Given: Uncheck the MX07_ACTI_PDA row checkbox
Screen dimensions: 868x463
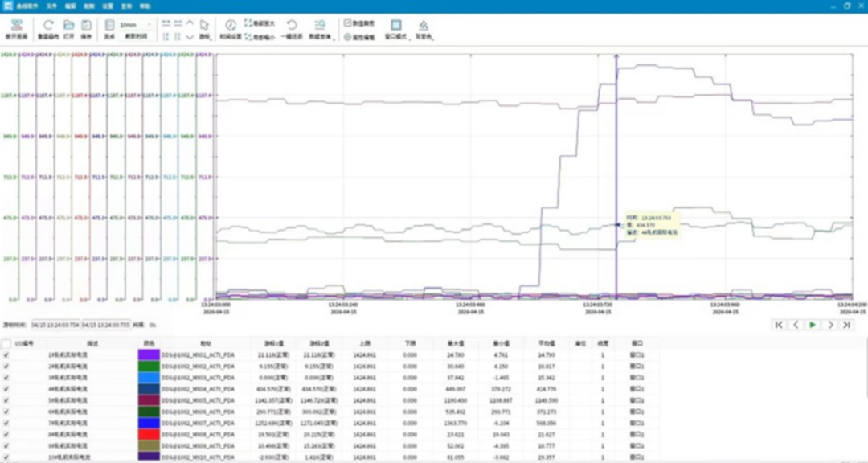Looking at the screenshot, I should point(6,423).
